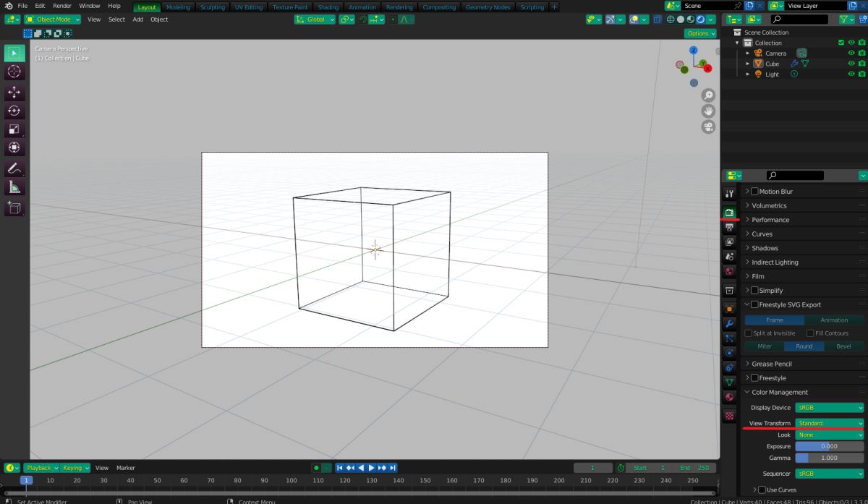
Task: Open the Display Device sRGB dropdown
Action: tap(829, 408)
